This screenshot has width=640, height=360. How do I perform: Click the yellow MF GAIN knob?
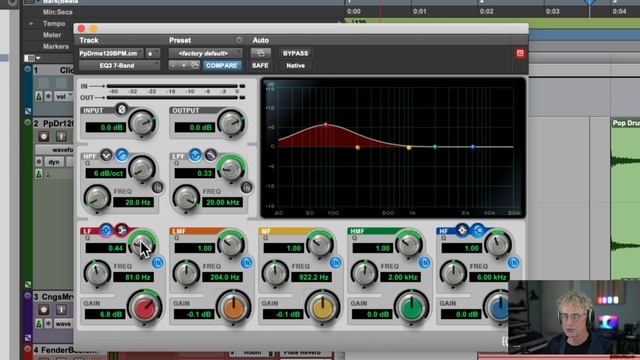pos(322,308)
